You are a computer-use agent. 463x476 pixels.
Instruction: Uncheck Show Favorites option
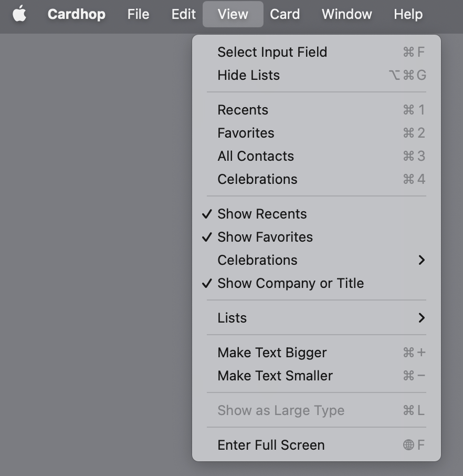pyautogui.click(x=317, y=237)
